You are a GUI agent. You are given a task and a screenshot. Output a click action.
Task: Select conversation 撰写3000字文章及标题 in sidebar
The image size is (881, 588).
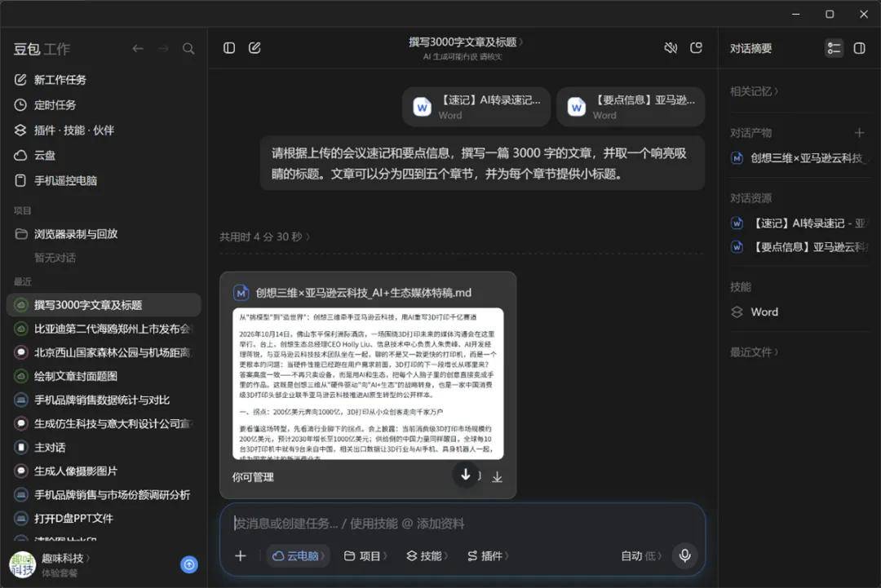(104, 305)
